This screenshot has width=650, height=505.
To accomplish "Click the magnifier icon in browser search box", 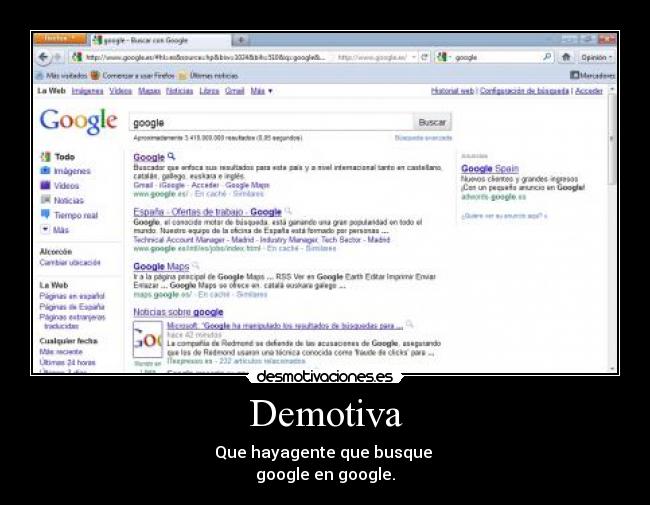I will coord(547,57).
